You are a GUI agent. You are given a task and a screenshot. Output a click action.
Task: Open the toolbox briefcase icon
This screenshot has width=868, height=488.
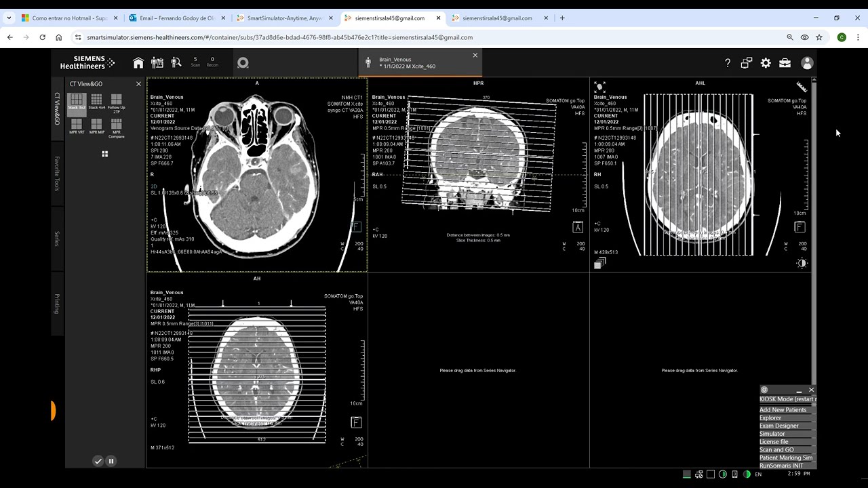(x=785, y=63)
